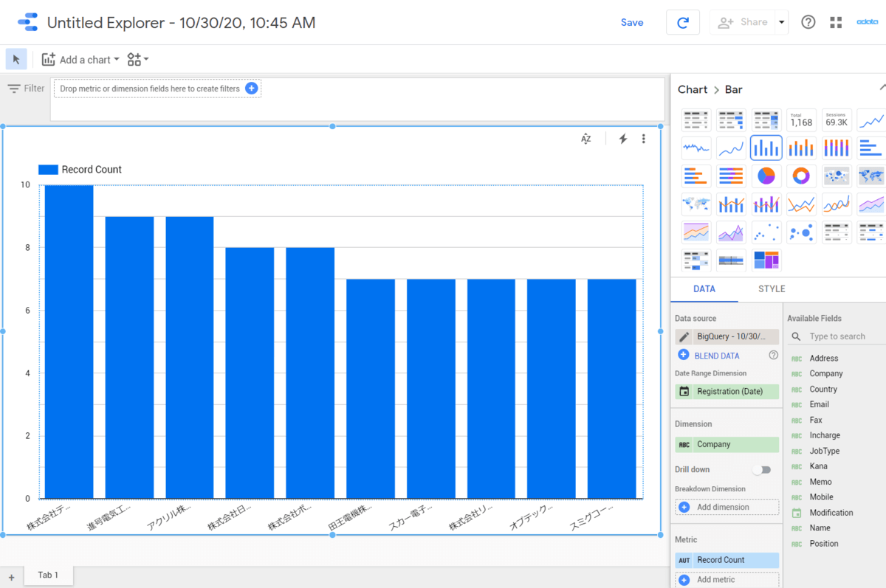Toggle the Drill down switch

coord(761,470)
